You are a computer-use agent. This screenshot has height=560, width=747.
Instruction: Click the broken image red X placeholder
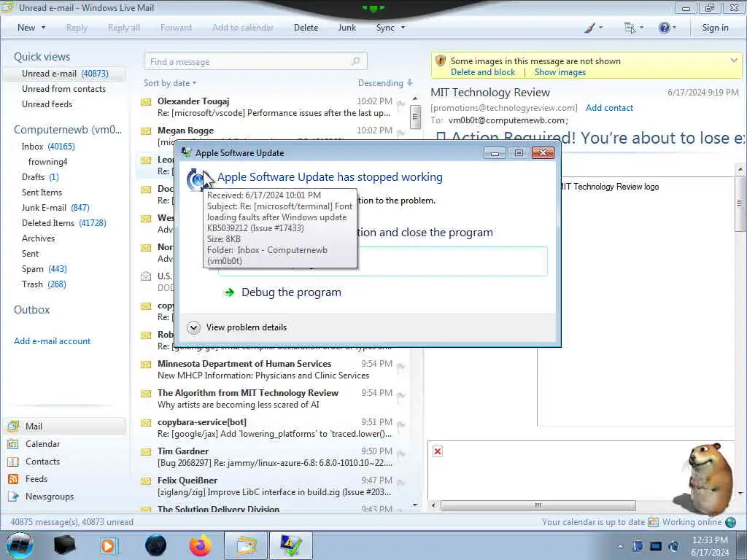(438, 451)
